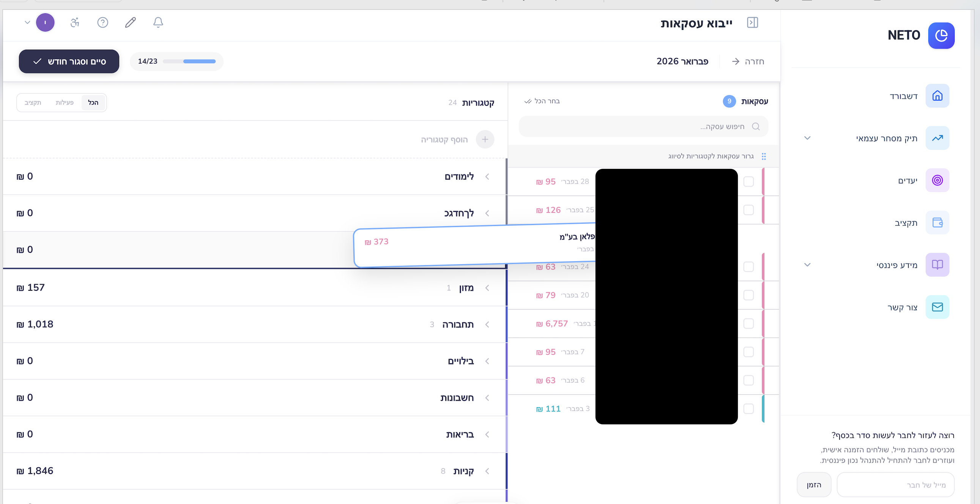Image resolution: width=980 pixels, height=504 pixels.
Task: Click צור קשר envelope icon
Action: tap(937, 307)
